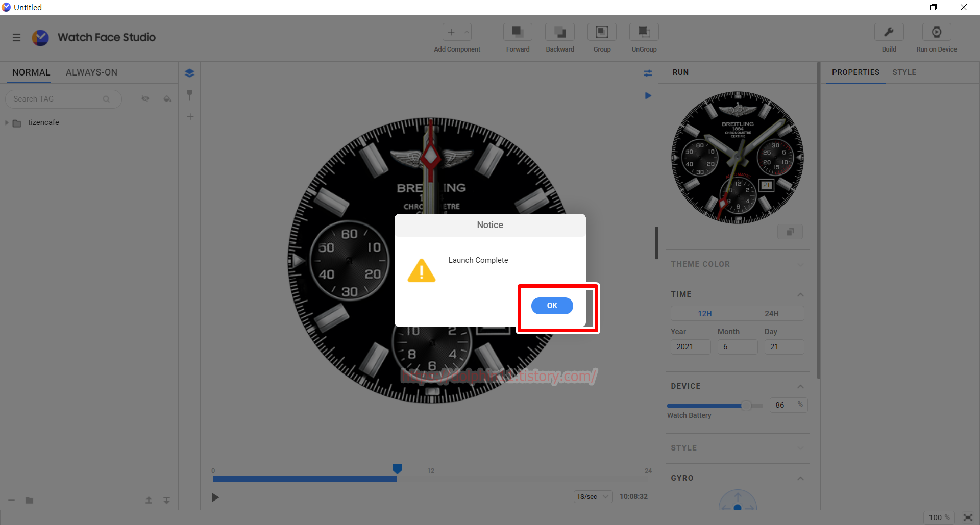Click the new folder icon
The height and width of the screenshot is (525, 980).
30,501
